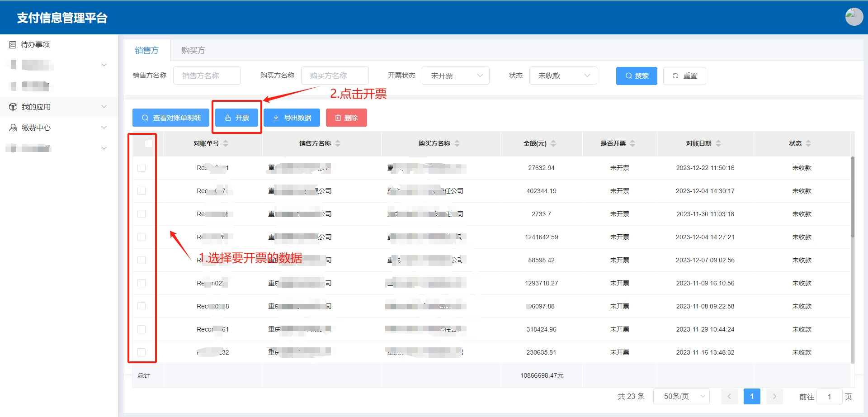Screen dimensions: 868x417
Task: Toggle the select-all checkbox in table header
Action: pos(148,144)
